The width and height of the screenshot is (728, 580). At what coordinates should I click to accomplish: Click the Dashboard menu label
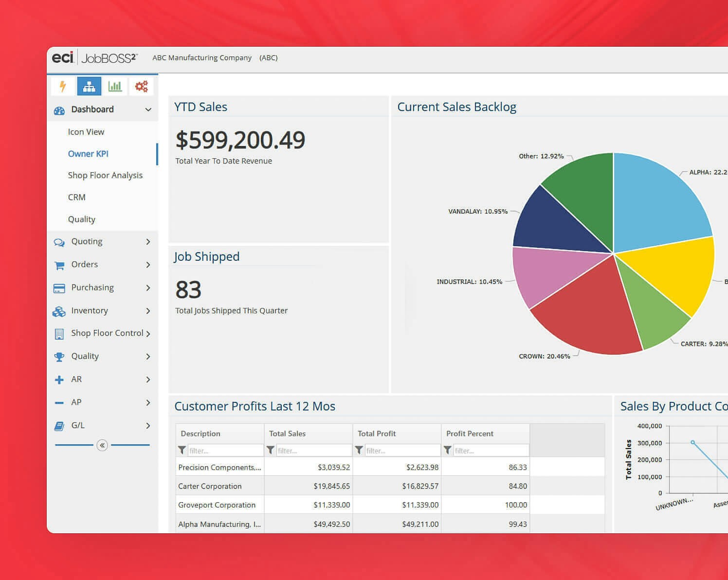click(92, 109)
